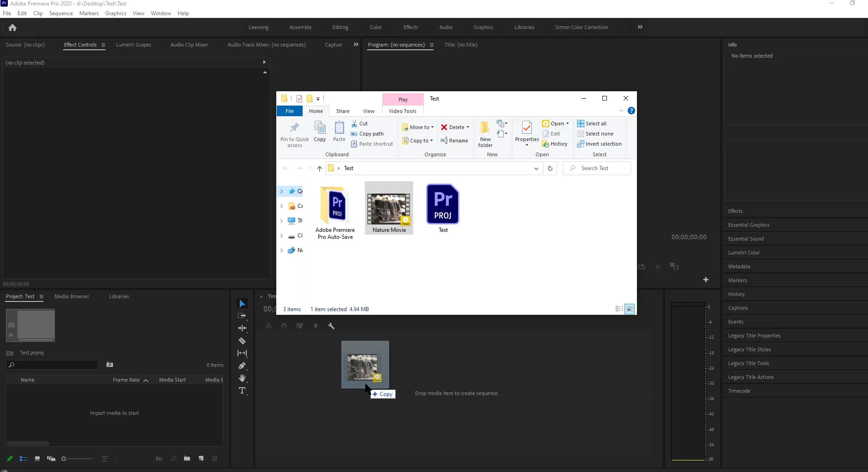This screenshot has height=472, width=868.
Task: Click the Search Test field in Explorer
Action: tap(597, 168)
